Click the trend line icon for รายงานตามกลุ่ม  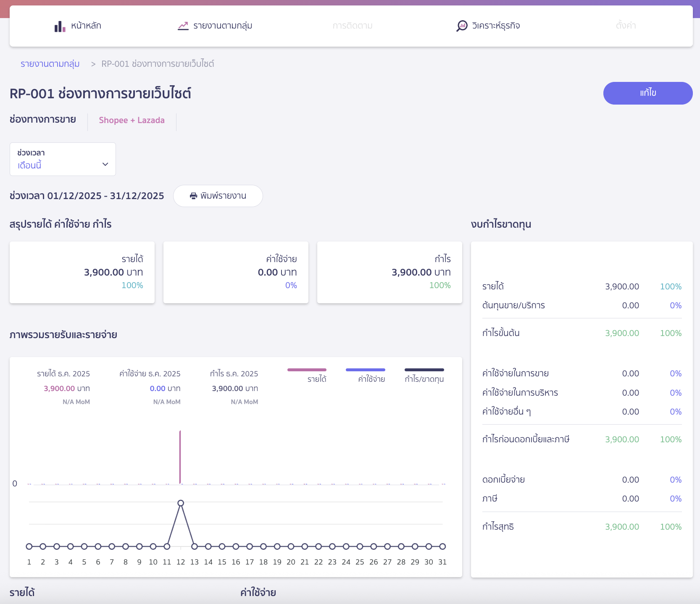tap(183, 26)
